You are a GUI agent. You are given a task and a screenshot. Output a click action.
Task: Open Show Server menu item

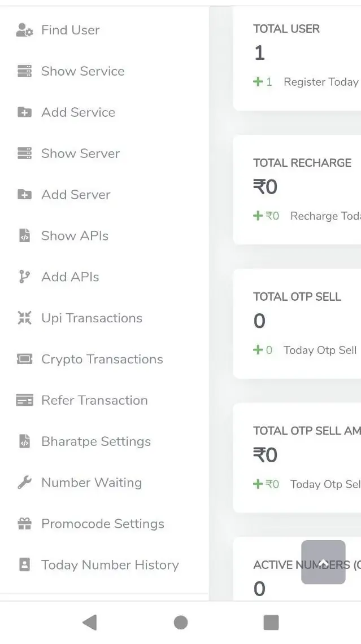tap(80, 154)
